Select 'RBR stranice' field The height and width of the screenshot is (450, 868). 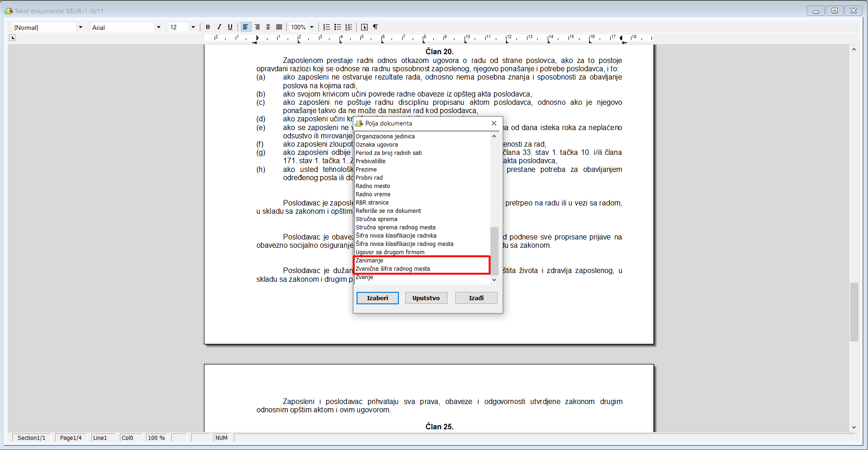coord(422,203)
